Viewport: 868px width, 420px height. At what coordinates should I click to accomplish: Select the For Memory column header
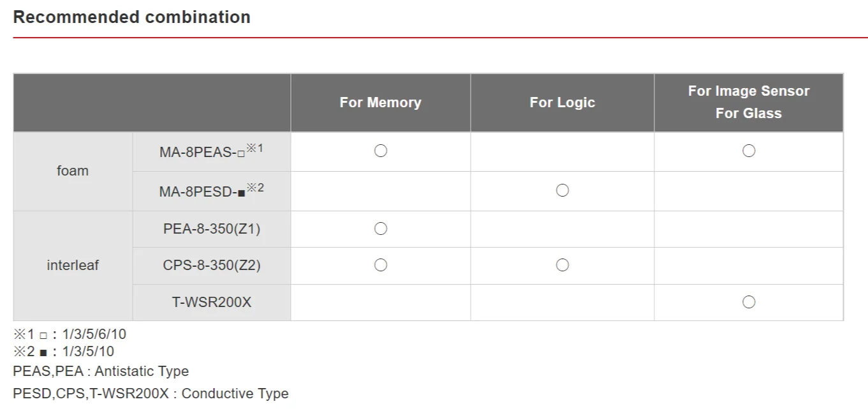(380, 103)
